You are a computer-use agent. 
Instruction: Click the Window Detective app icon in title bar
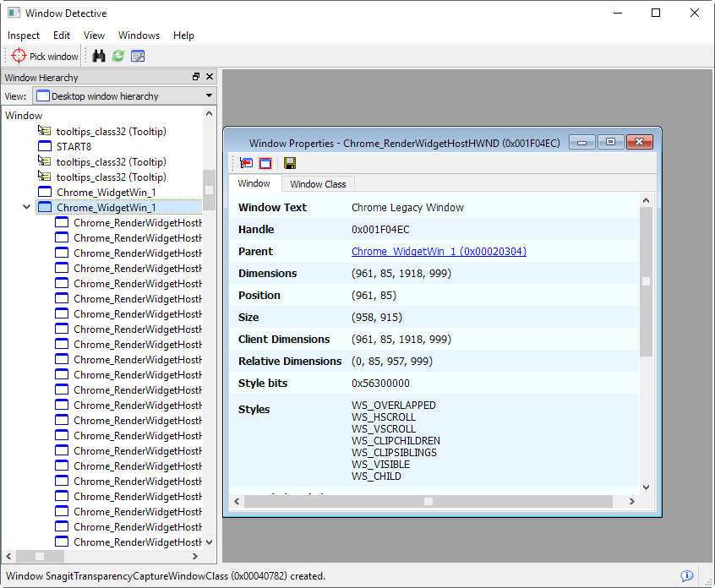(14, 13)
